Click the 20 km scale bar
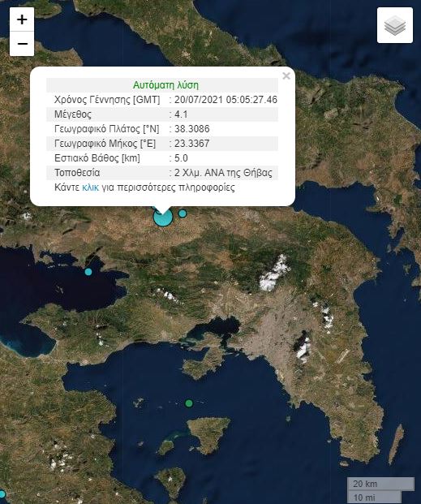This screenshot has width=421, height=504. 380,484
